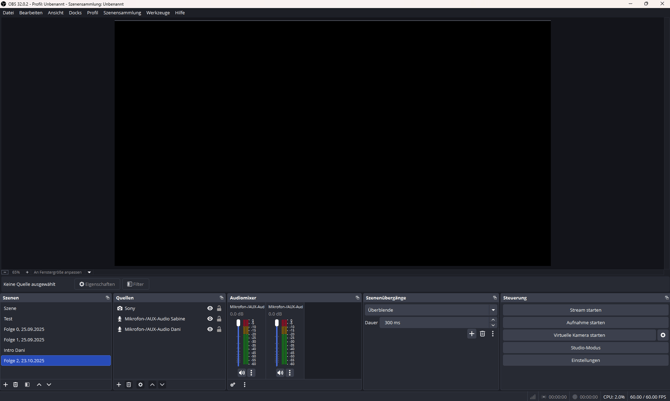Screen dimensions: 670x401
Task: Mute first Mikrofon-/AUX-Audio mixer channel
Action: point(242,373)
